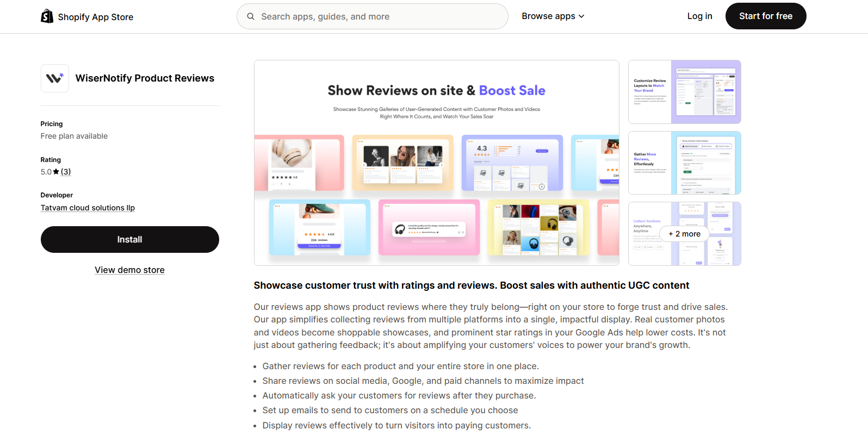Open the View demo store link
868x448 pixels.
pos(129,270)
